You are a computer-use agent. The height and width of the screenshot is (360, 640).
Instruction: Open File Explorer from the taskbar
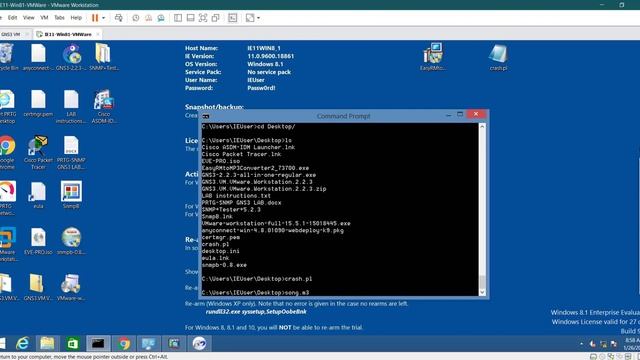pyautogui.click(x=47, y=344)
